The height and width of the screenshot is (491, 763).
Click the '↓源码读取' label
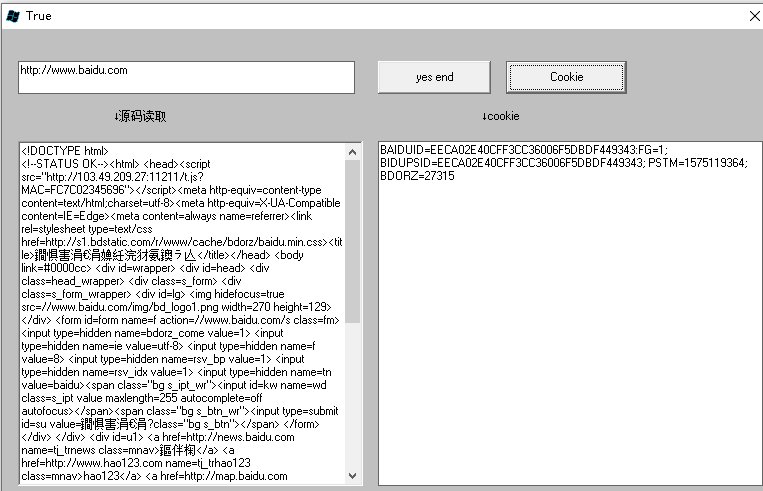[x=140, y=116]
